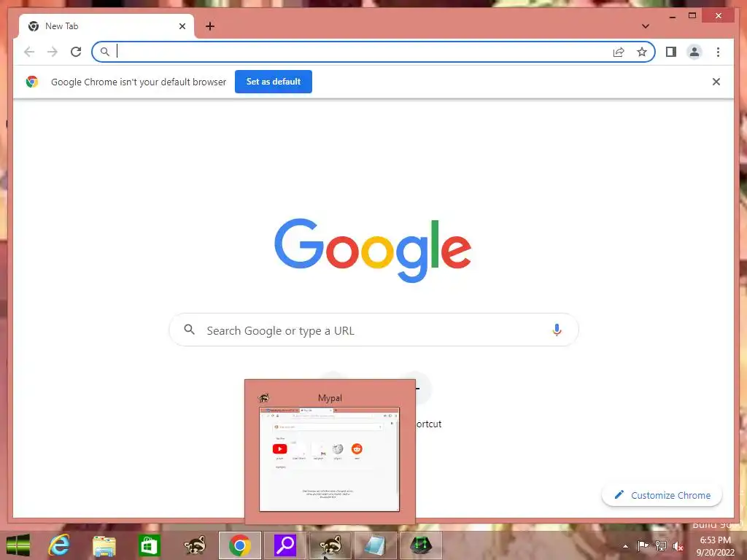Maximize the Chrome window

(x=692, y=16)
